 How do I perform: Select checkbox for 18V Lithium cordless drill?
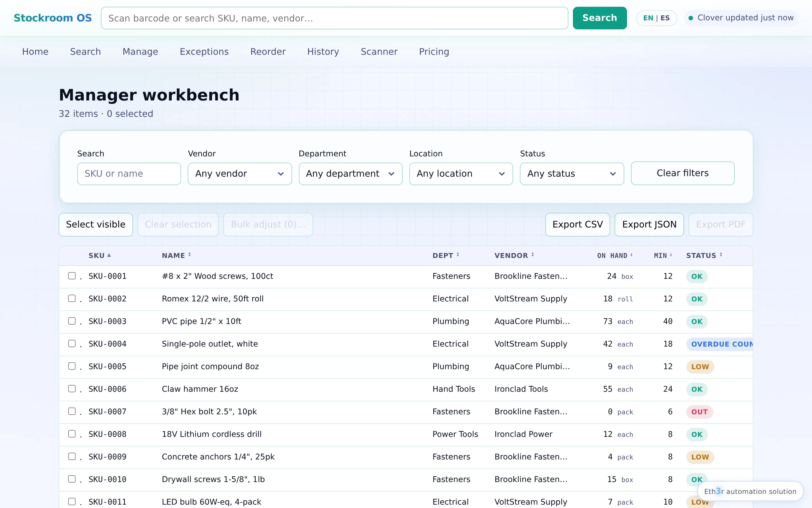pos(72,434)
